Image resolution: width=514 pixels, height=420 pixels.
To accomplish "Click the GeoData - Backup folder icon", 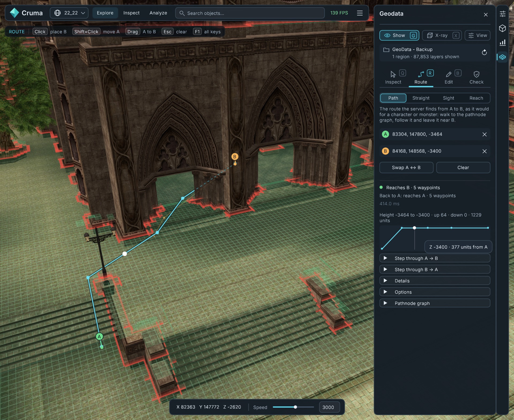I will (x=386, y=50).
